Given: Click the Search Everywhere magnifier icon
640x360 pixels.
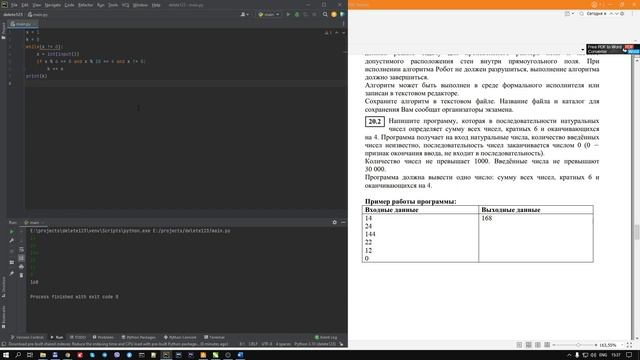Looking at the screenshot, I should click(325, 14).
